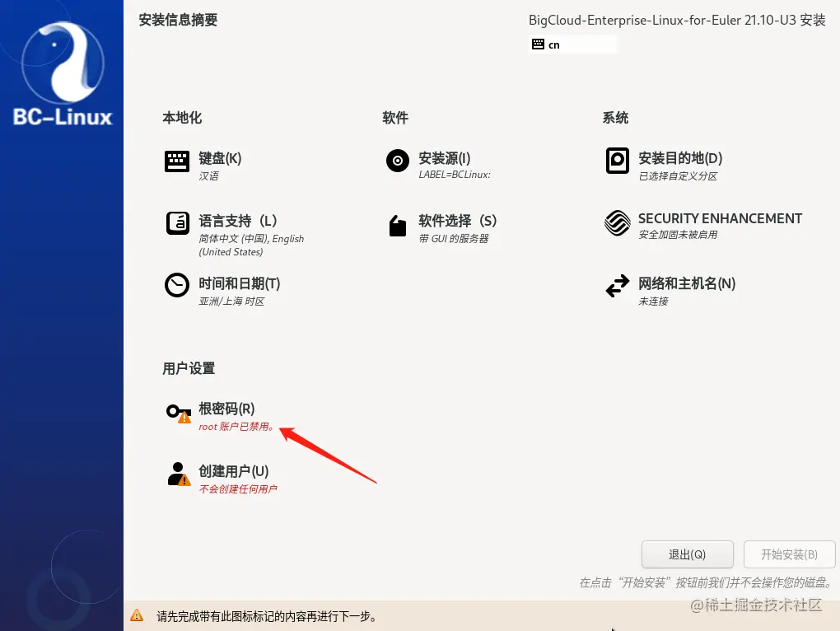Click the 语言支持 language support icon
The height and width of the screenshot is (631, 840).
pyautogui.click(x=177, y=222)
